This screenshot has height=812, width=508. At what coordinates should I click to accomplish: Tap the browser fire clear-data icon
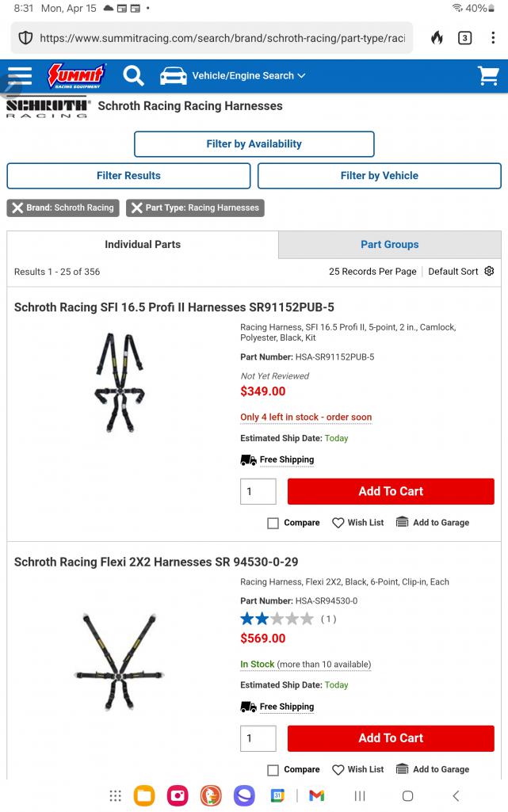coord(437,38)
